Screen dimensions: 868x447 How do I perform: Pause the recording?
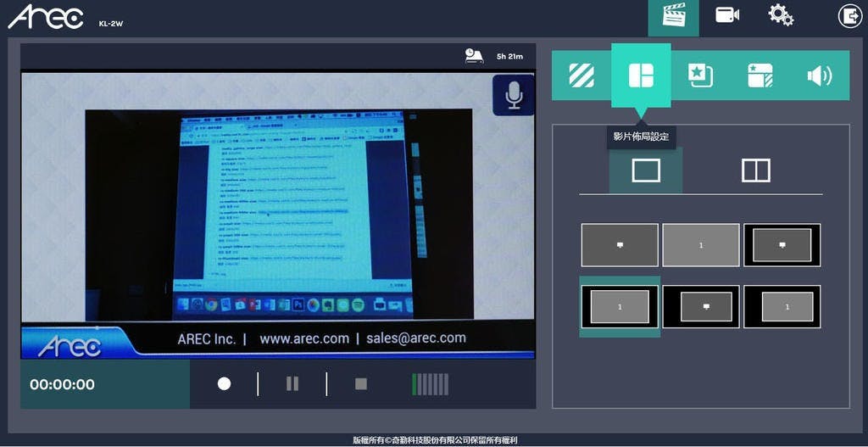pyautogui.click(x=292, y=384)
